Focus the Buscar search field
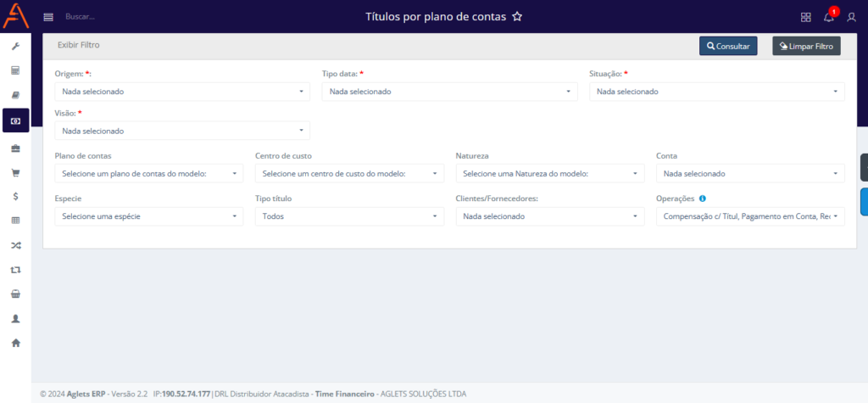Image resolution: width=868 pixels, height=403 pixels. 81,17
